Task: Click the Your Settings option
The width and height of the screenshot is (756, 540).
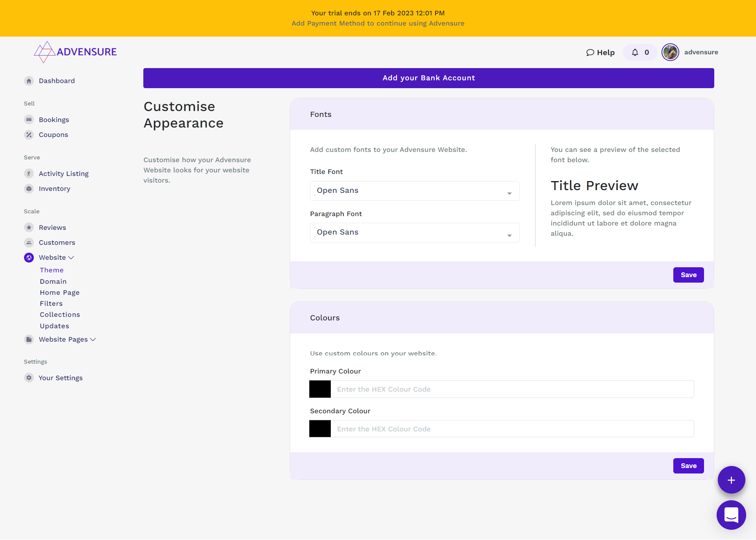Action: point(61,377)
